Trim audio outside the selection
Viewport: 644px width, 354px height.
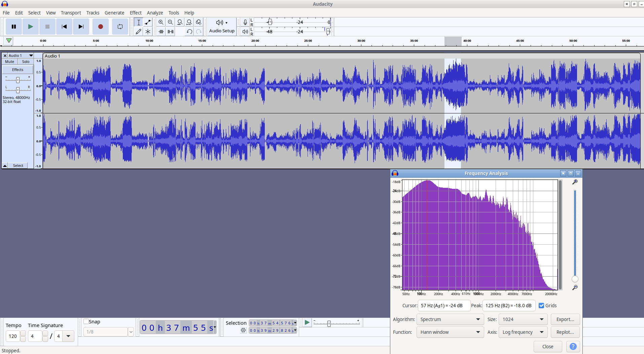161,32
